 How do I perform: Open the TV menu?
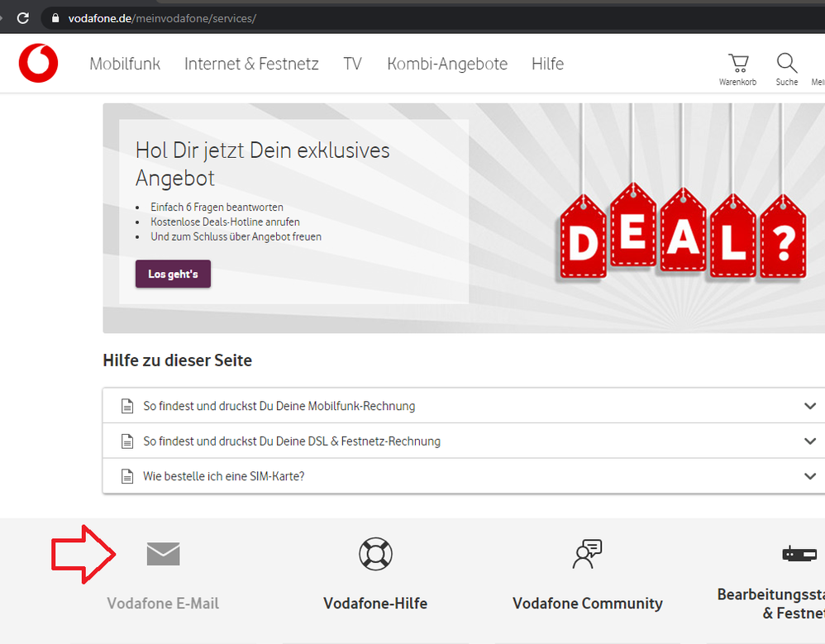click(352, 64)
